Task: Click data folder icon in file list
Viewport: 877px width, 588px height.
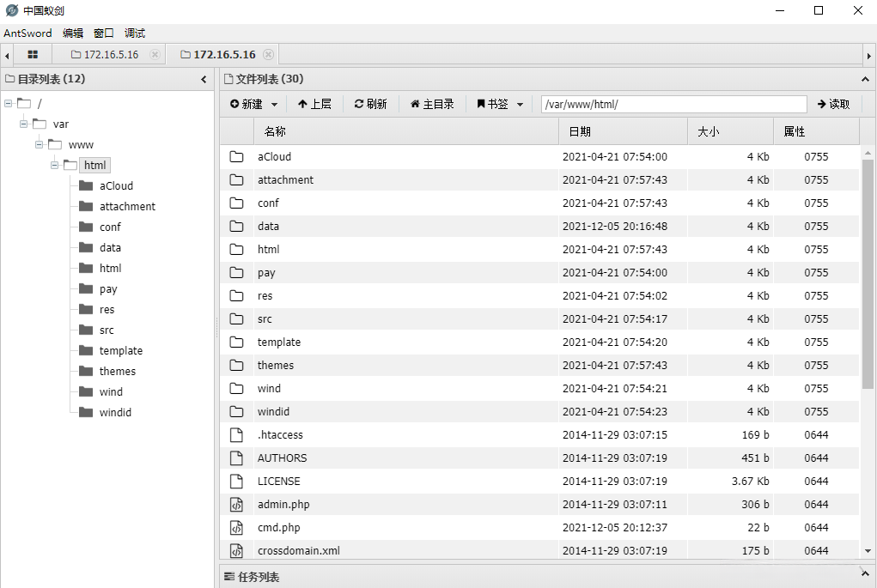Action: coord(236,227)
